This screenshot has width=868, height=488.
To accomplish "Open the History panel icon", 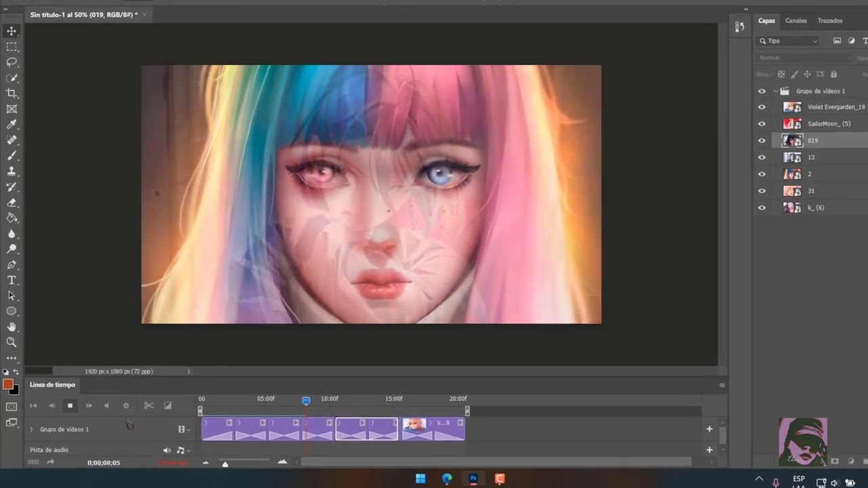I will (x=739, y=27).
